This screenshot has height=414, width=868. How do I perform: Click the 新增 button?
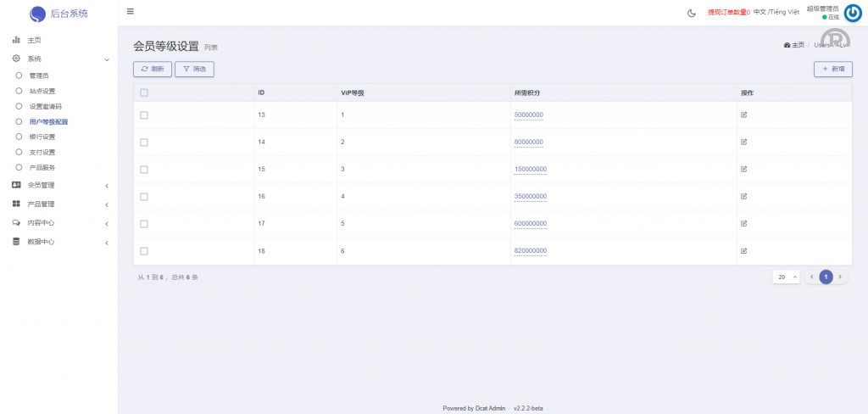pyautogui.click(x=832, y=69)
